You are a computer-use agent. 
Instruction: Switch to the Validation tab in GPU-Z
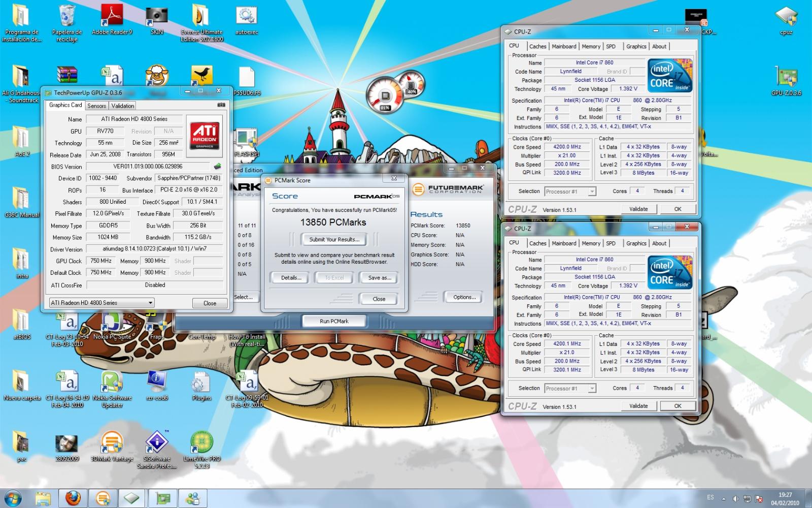coord(123,106)
